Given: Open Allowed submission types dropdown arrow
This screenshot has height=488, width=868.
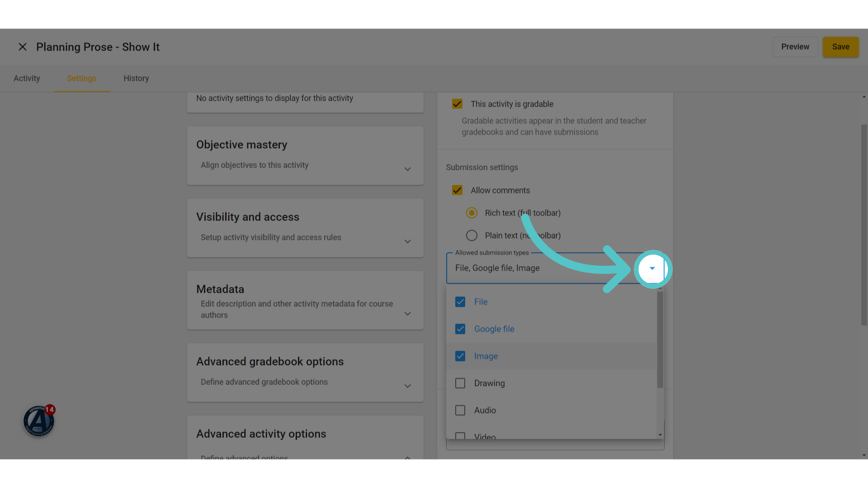Looking at the screenshot, I should tap(652, 268).
